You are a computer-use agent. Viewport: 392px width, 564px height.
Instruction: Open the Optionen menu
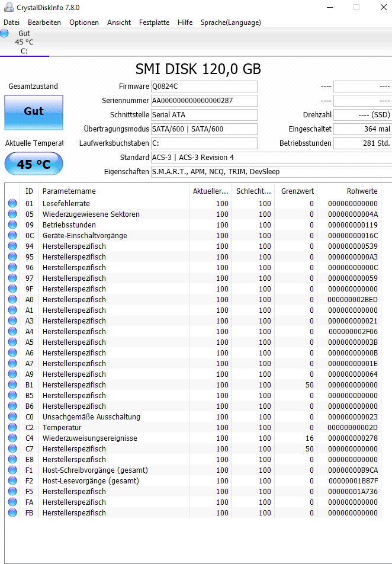point(84,23)
